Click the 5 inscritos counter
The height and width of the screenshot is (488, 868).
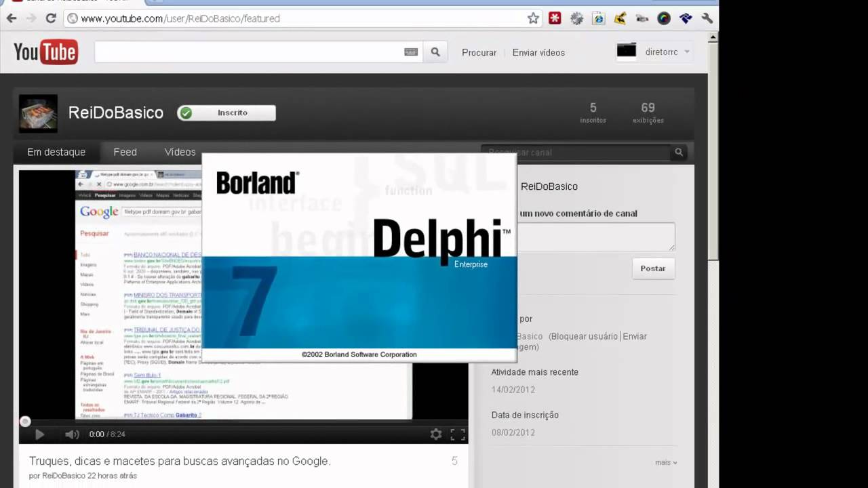pos(593,113)
